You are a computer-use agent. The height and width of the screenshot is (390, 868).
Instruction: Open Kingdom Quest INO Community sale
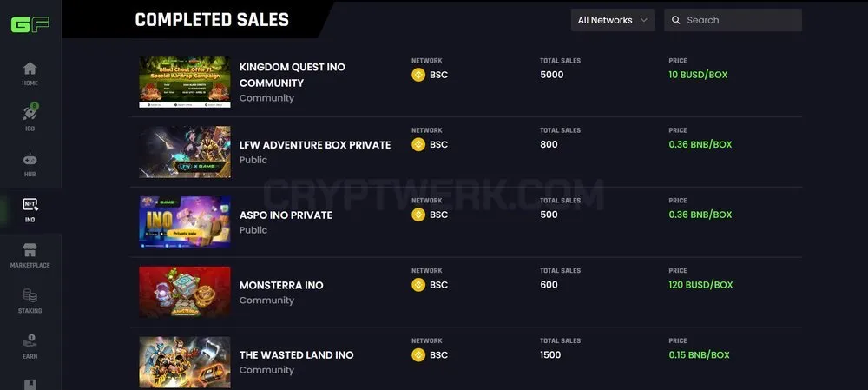tap(293, 75)
